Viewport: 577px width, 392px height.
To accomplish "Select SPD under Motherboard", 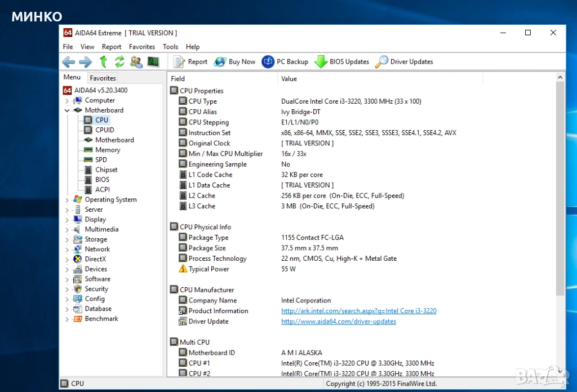I will coord(101,160).
